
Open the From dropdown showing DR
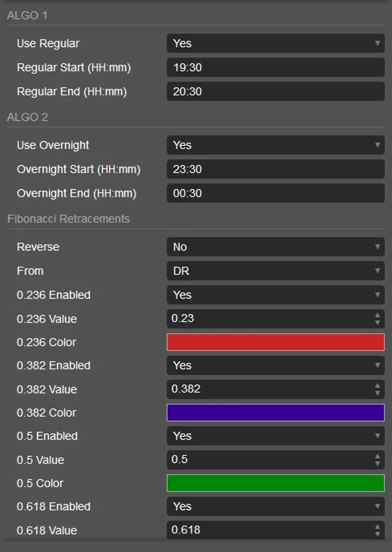tap(275, 270)
